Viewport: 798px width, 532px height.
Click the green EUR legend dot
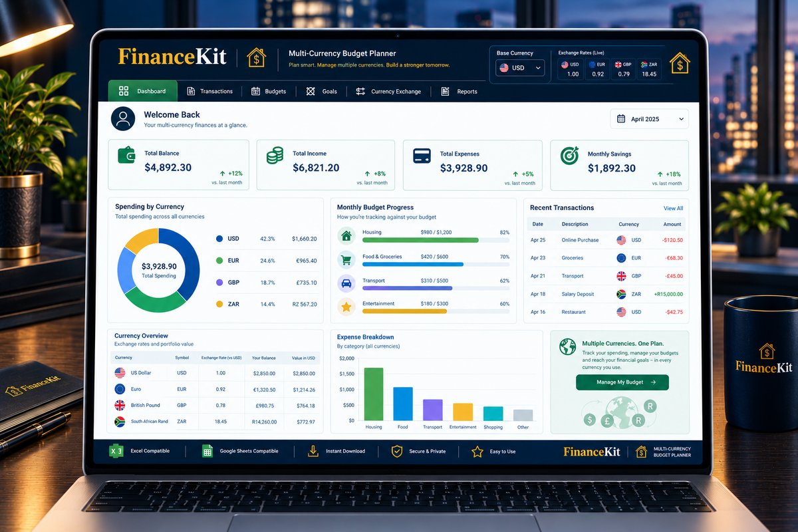pos(219,261)
